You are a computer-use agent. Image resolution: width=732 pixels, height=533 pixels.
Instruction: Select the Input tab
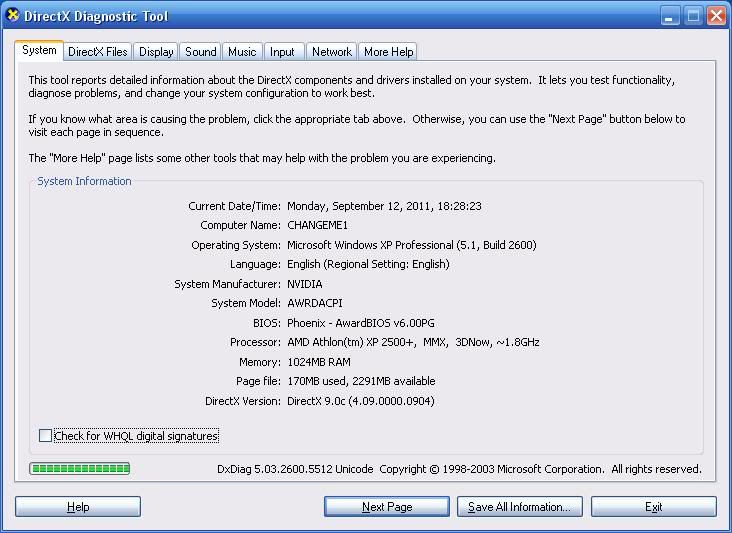click(282, 52)
